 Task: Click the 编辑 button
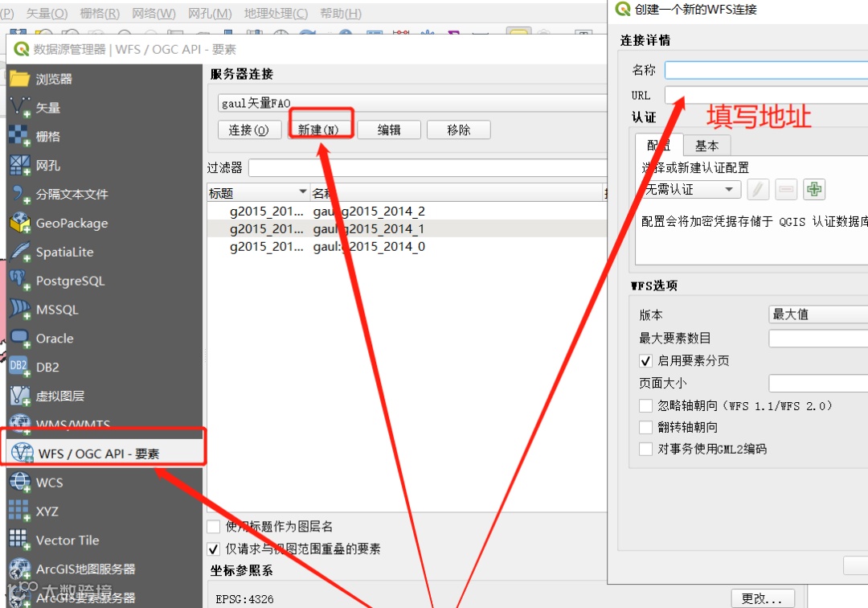pos(389,130)
